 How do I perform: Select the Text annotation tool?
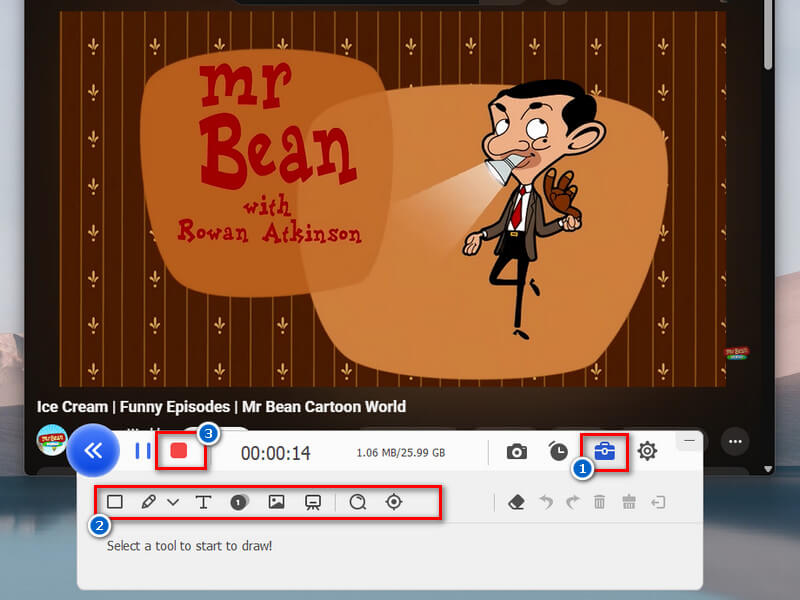coord(203,502)
